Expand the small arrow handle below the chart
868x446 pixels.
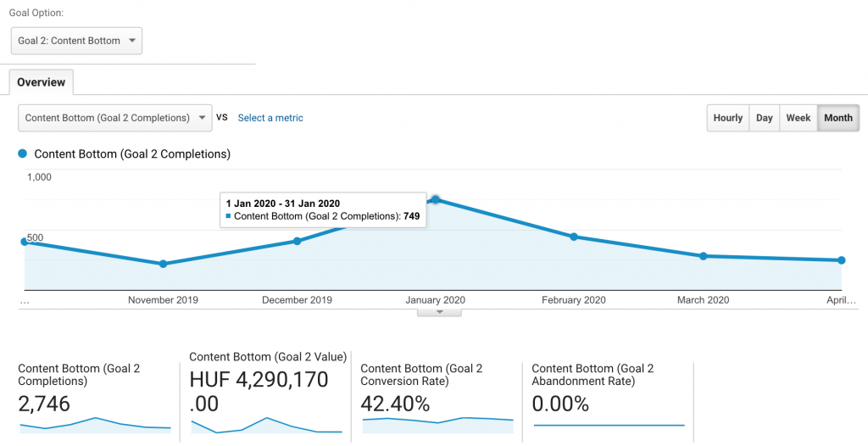[x=439, y=312]
